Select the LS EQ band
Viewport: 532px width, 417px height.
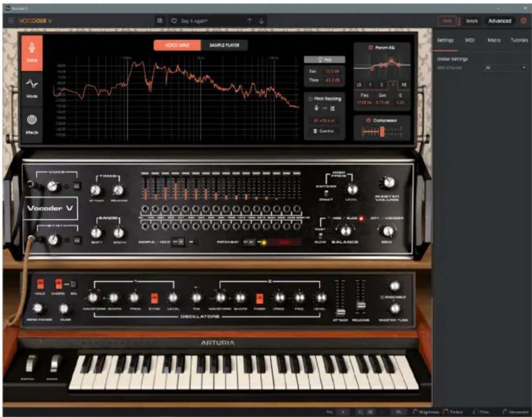click(359, 84)
